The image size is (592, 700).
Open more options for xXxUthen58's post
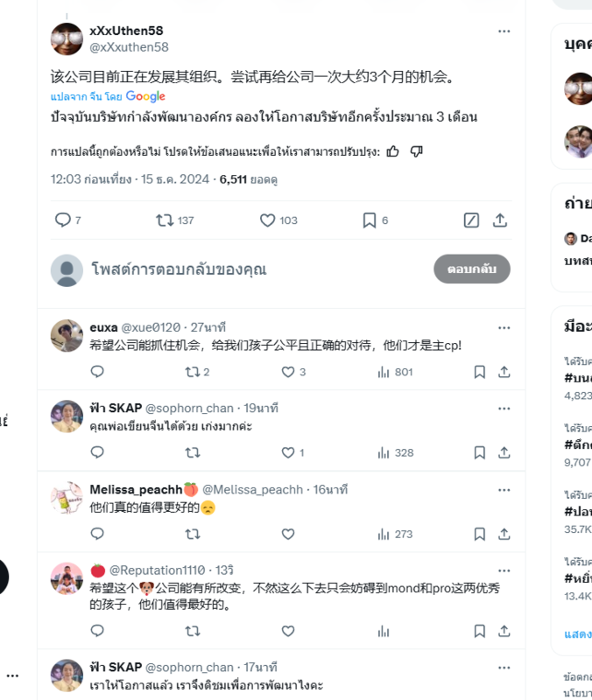click(x=504, y=31)
